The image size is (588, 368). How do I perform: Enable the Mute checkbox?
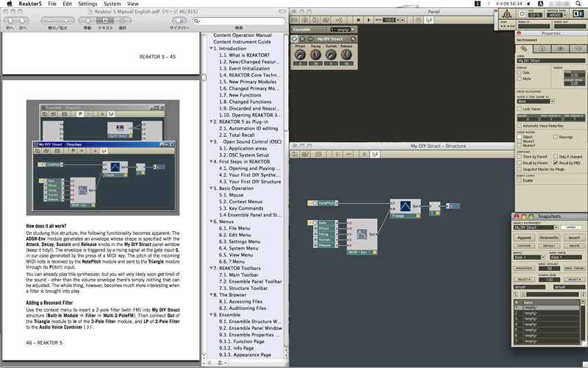click(x=520, y=79)
